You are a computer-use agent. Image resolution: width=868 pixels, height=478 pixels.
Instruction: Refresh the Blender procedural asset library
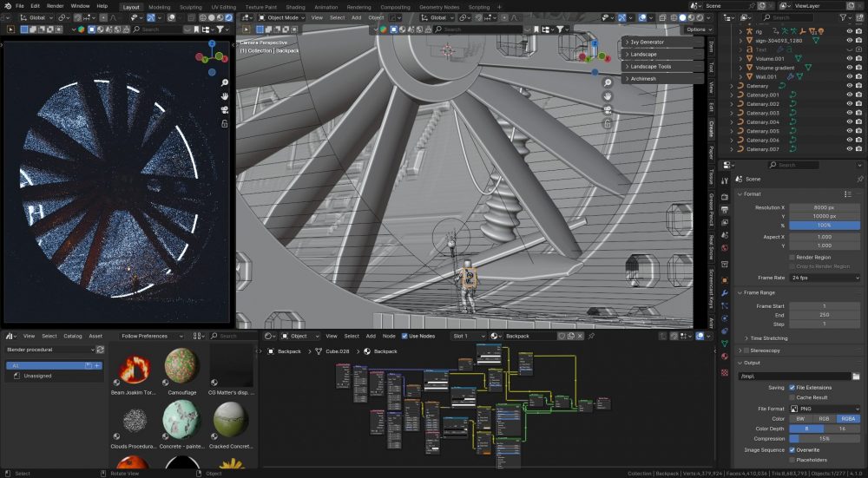point(101,350)
